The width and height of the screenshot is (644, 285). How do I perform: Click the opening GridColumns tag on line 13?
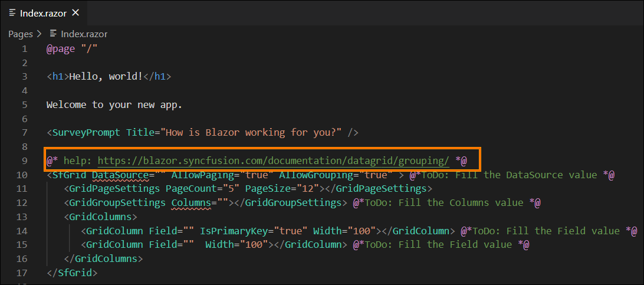tap(101, 217)
